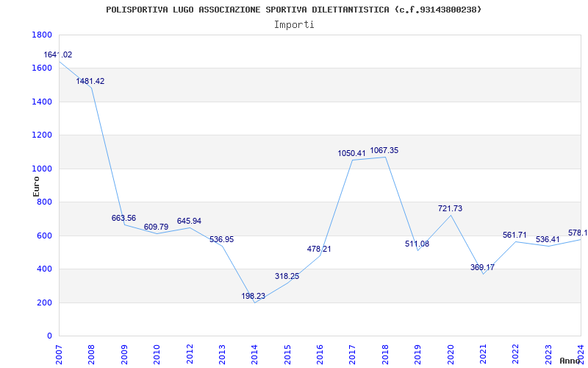This screenshot has width=588, height=368.
Task: Click the 721.73 data label
Action: click(450, 208)
